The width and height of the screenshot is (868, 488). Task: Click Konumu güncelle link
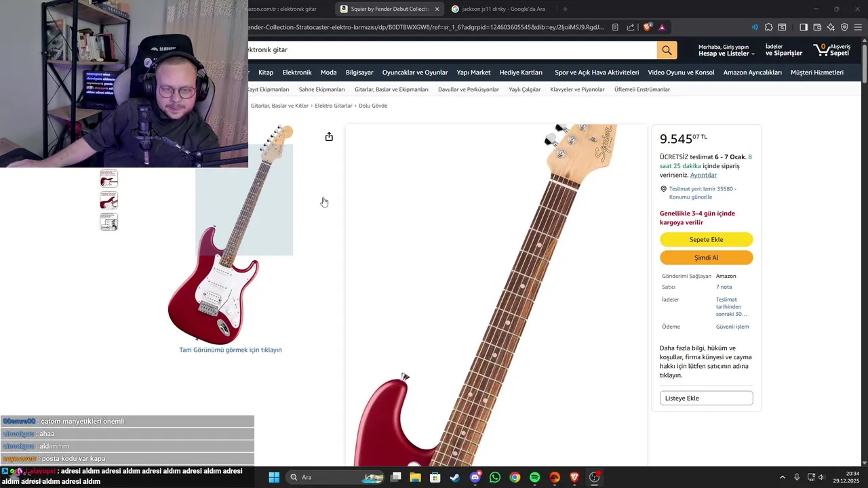[x=690, y=197]
